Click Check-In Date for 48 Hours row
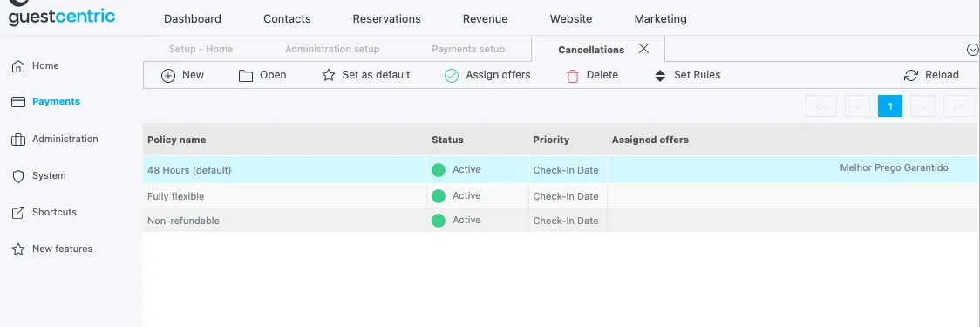The width and height of the screenshot is (980, 327). 566,170
